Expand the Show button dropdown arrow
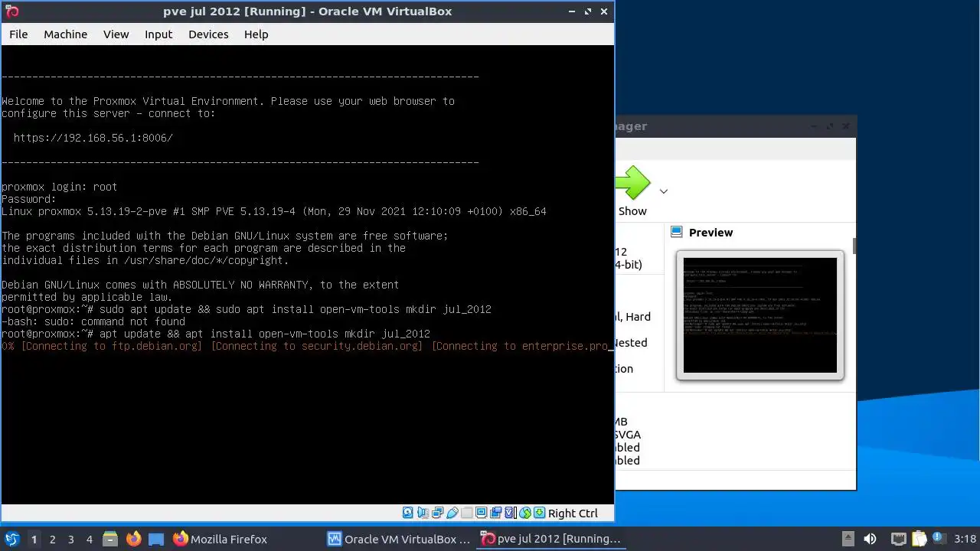This screenshot has width=980, height=551. coord(663,191)
